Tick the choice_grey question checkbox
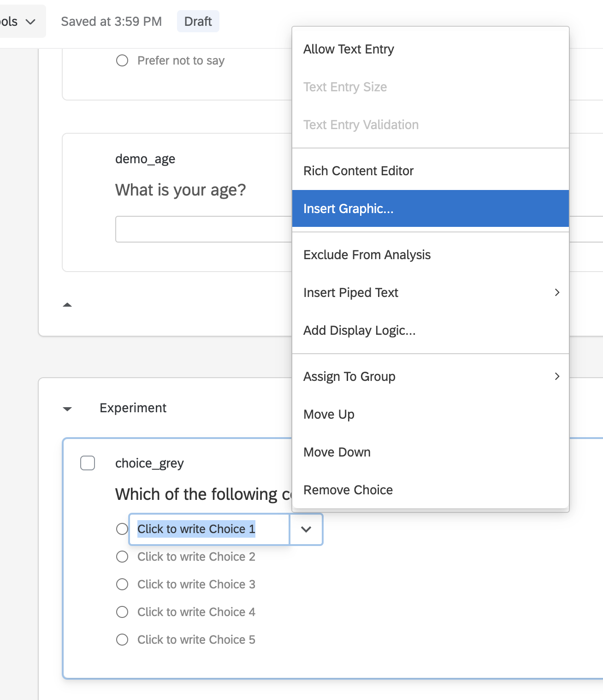Viewport: 603px width, 700px height. pos(88,463)
